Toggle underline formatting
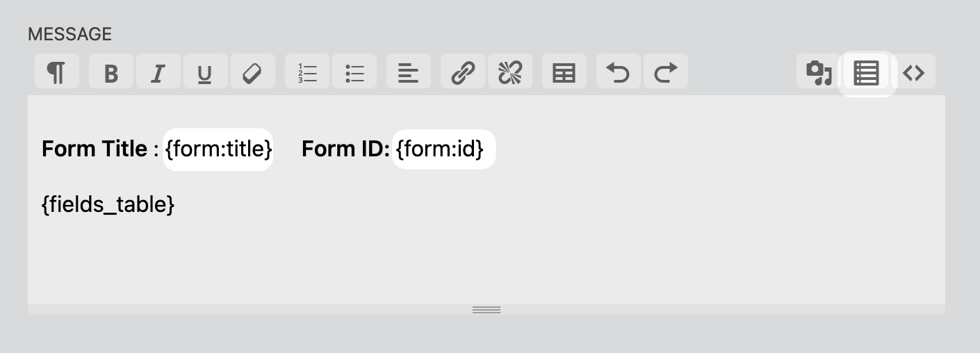This screenshot has height=353, width=980. pyautogui.click(x=205, y=71)
